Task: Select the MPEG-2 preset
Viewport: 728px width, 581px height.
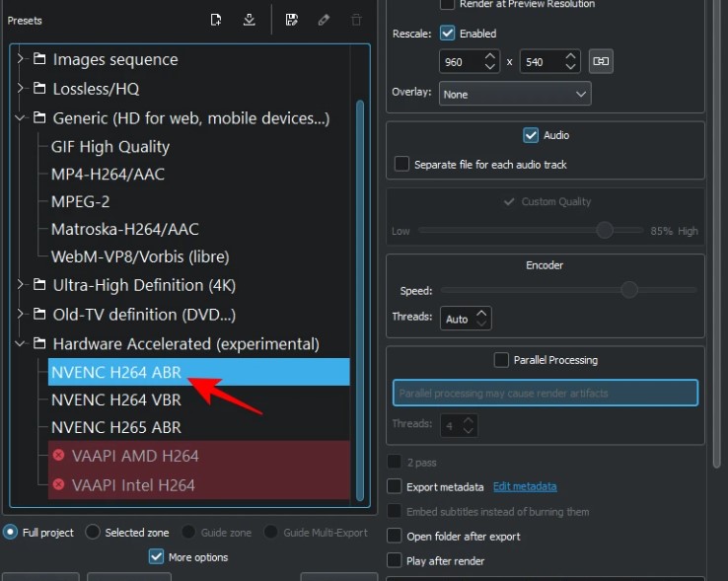Action: point(80,201)
